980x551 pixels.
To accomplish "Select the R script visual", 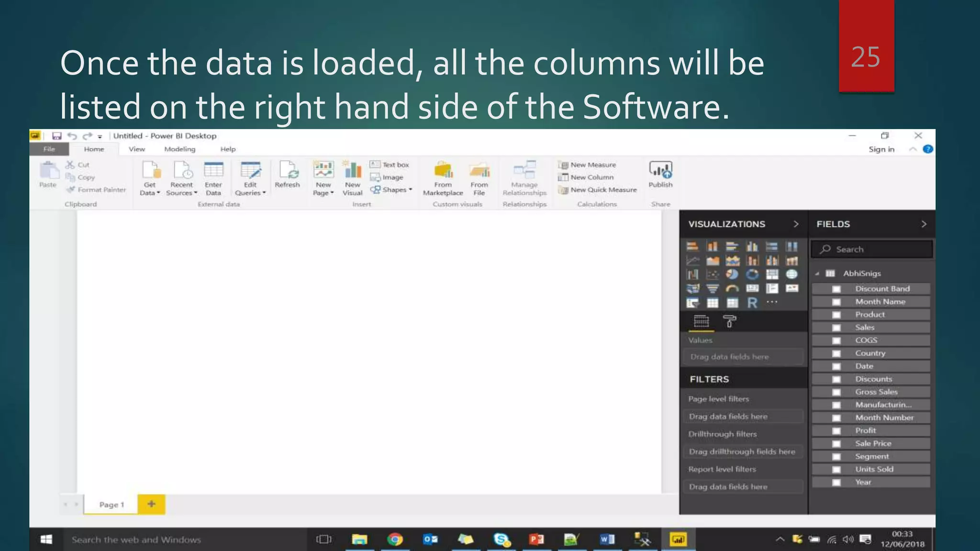I will click(752, 303).
